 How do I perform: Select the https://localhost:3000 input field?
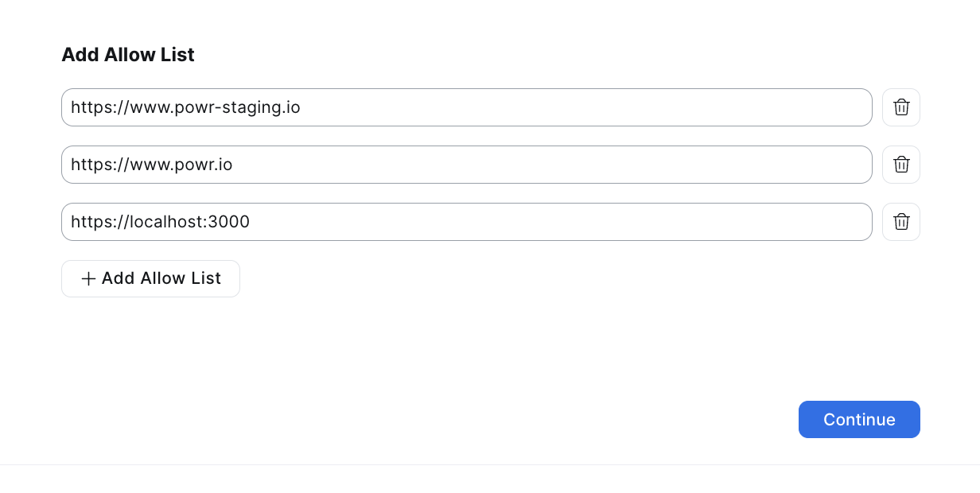[466, 222]
